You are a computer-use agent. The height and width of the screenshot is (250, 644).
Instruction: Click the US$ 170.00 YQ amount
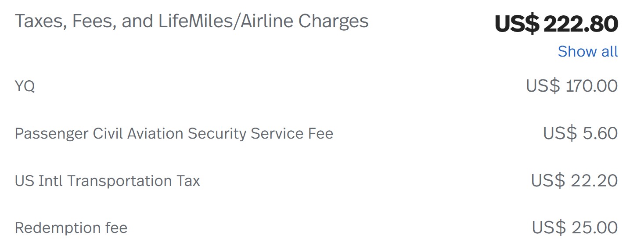(x=572, y=86)
